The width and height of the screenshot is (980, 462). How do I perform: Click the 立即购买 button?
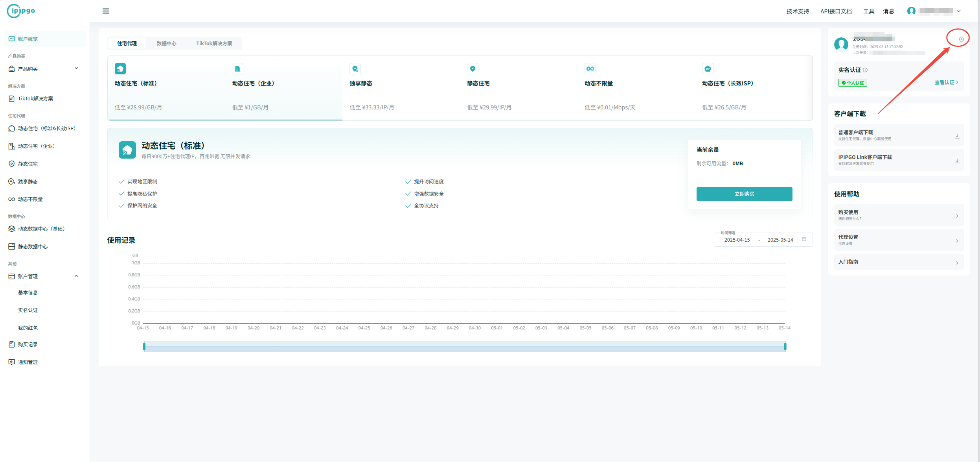744,194
